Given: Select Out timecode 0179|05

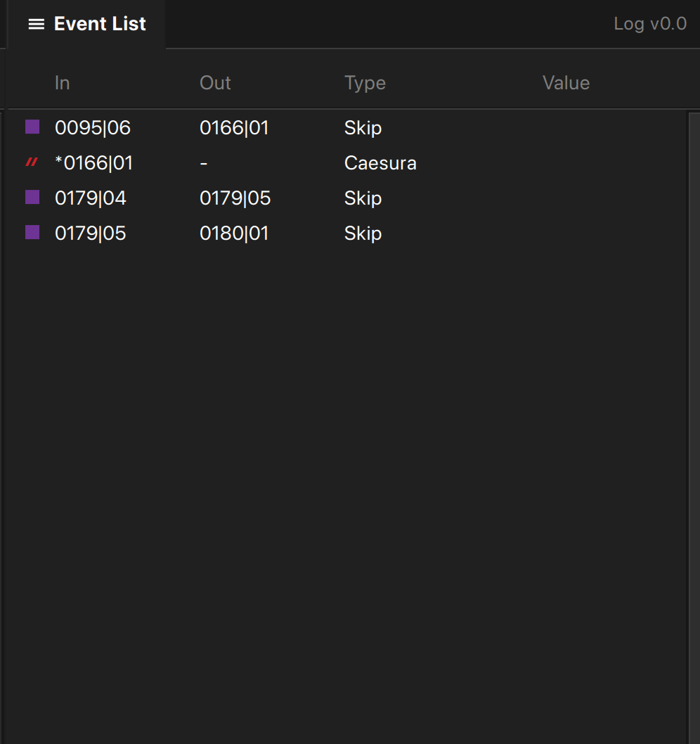Looking at the screenshot, I should click(x=235, y=198).
